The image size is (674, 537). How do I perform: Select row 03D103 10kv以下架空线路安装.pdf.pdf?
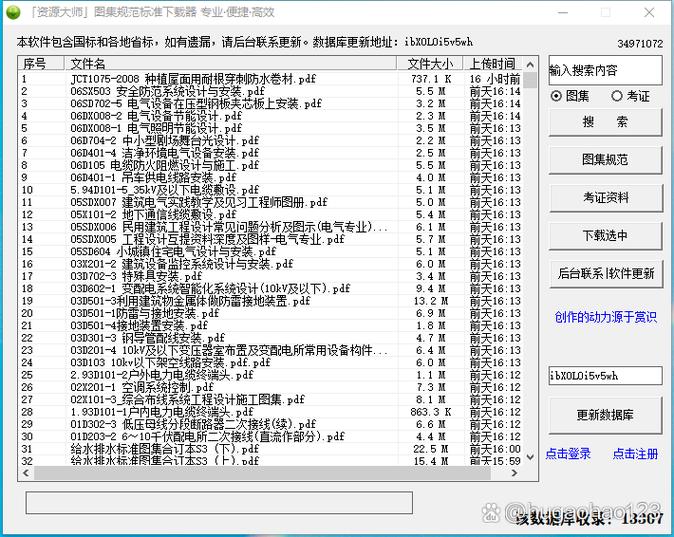pos(271,362)
